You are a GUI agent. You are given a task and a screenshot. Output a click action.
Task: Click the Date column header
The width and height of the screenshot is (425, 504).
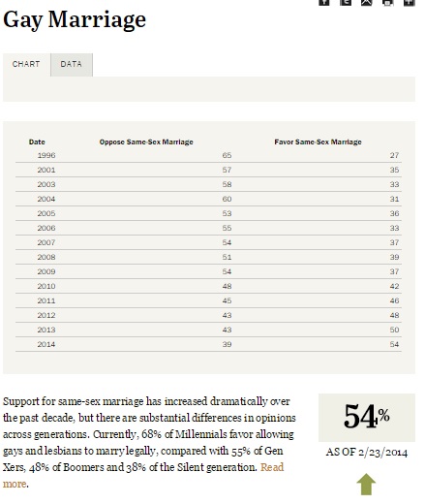(x=37, y=142)
